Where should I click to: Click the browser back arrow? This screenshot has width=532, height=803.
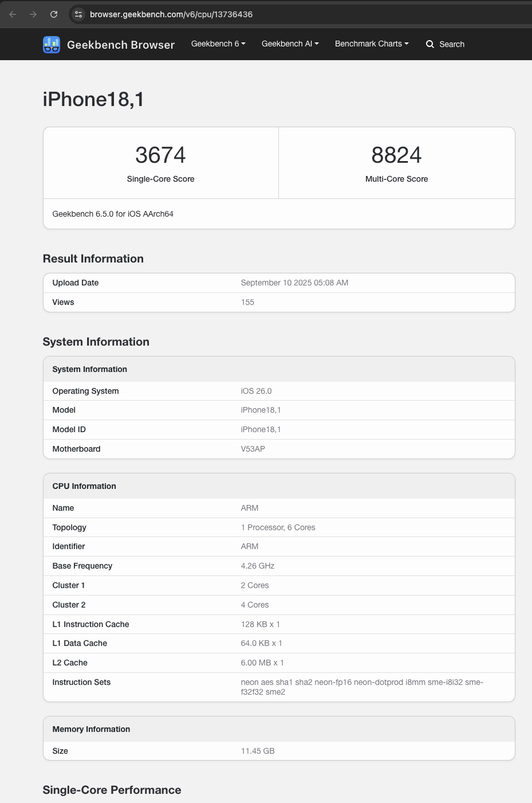point(13,14)
